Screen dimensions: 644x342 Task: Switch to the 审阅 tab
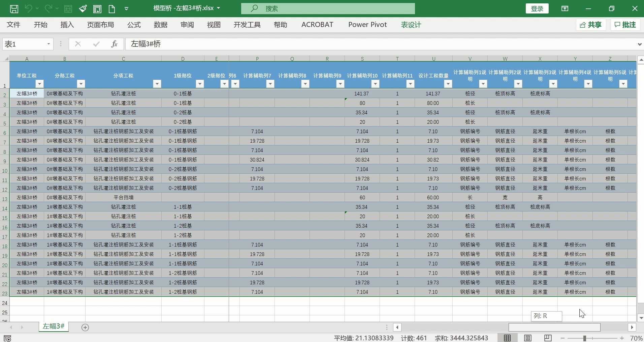[x=187, y=25]
